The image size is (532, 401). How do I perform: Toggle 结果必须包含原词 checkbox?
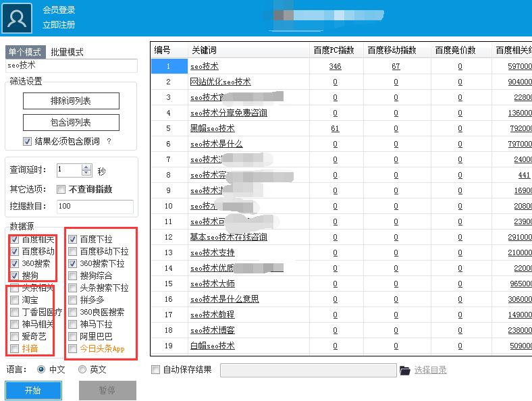point(28,141)
